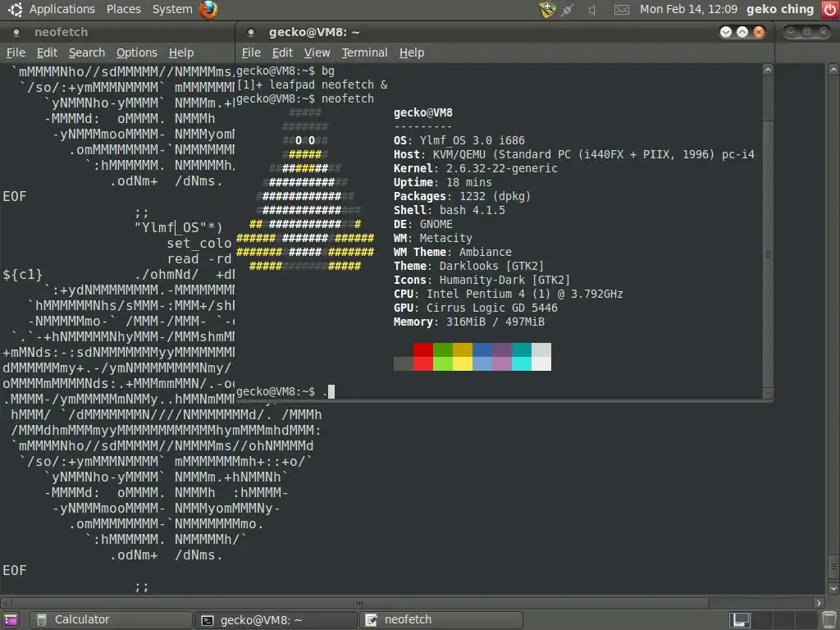This screenshot has height=630, width=840.
Task: Open the Terminal menu in the terminal window
Action: [x=364, y=52]
